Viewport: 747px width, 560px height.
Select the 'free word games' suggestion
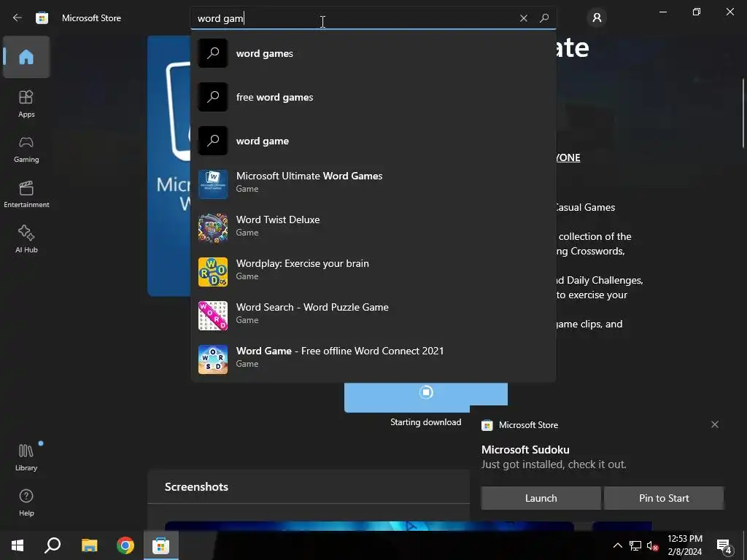click(x=373, y=97)
